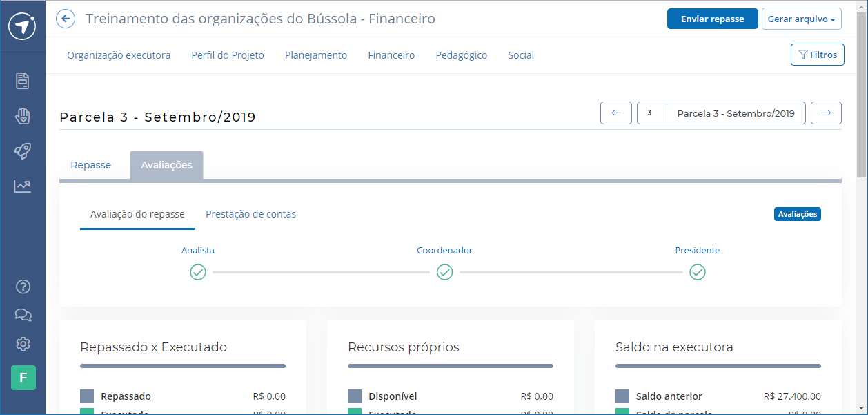Click the Saldo anterior value R$ 27.400,00

(x=792, y=396)
